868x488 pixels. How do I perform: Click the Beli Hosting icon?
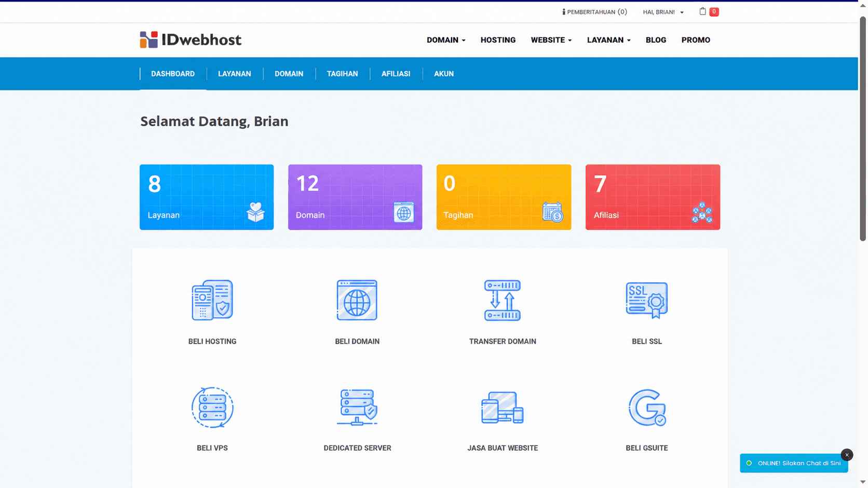(x=212, y=300)
